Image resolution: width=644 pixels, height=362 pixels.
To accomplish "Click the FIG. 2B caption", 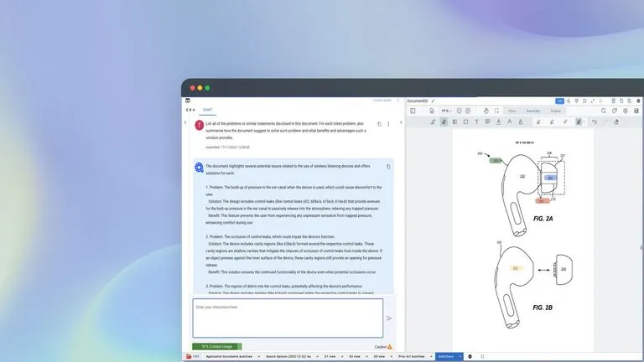I will point(543,308).
